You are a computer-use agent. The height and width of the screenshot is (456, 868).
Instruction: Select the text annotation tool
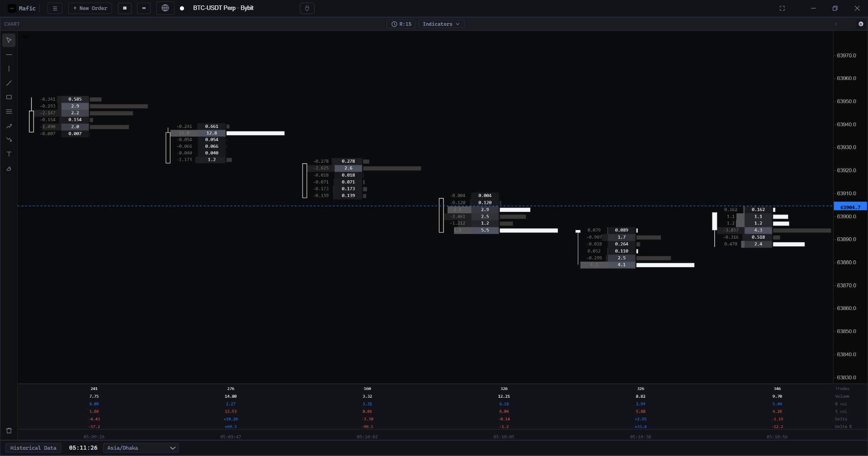(9, 154)
